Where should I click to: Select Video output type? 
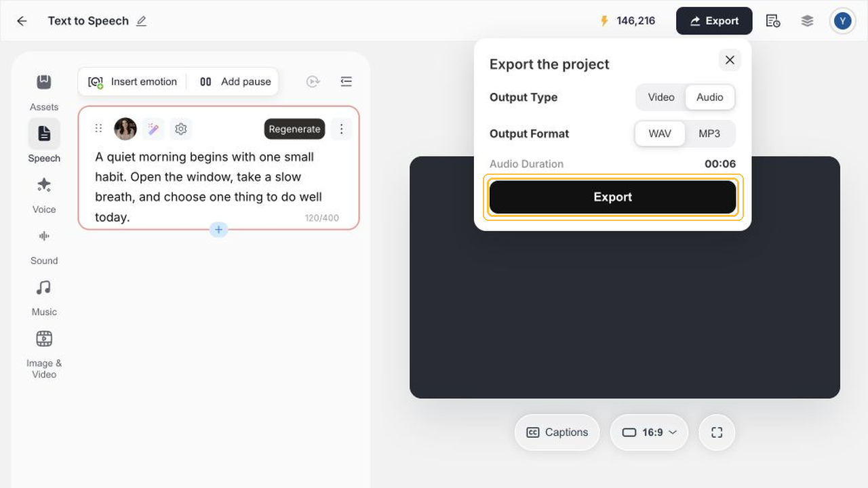tap(661, 98)
